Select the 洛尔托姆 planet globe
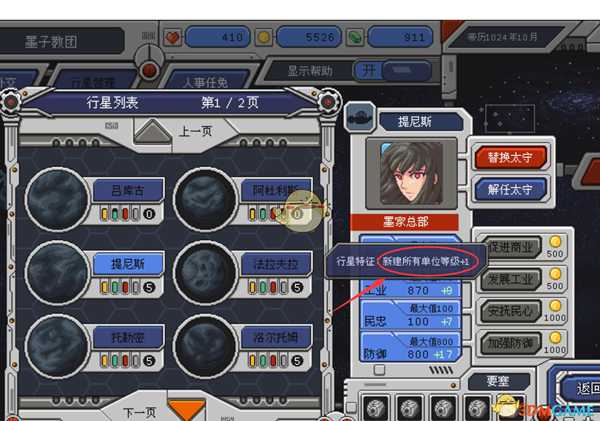The height and width of the screenshot is (421, 600). [205, 346]
